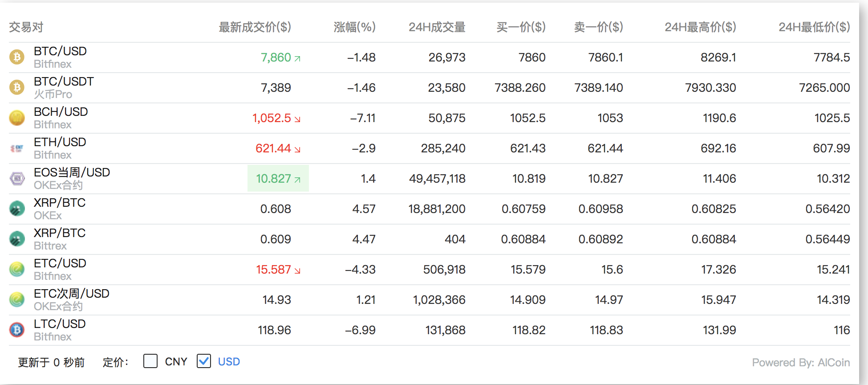Click the USD label next to checkbox
Viewport: 868px width, 385px height.
tap(229, 361)
